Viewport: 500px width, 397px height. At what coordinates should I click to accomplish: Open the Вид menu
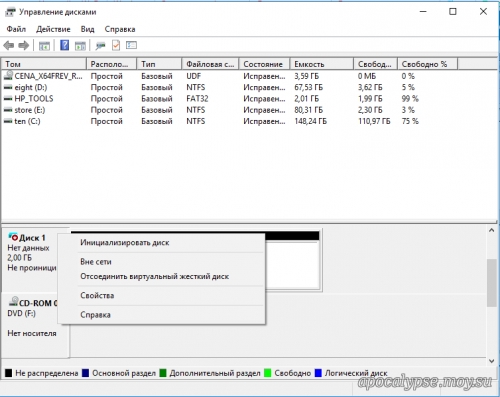pyautogui.click(x=87, y=29)
